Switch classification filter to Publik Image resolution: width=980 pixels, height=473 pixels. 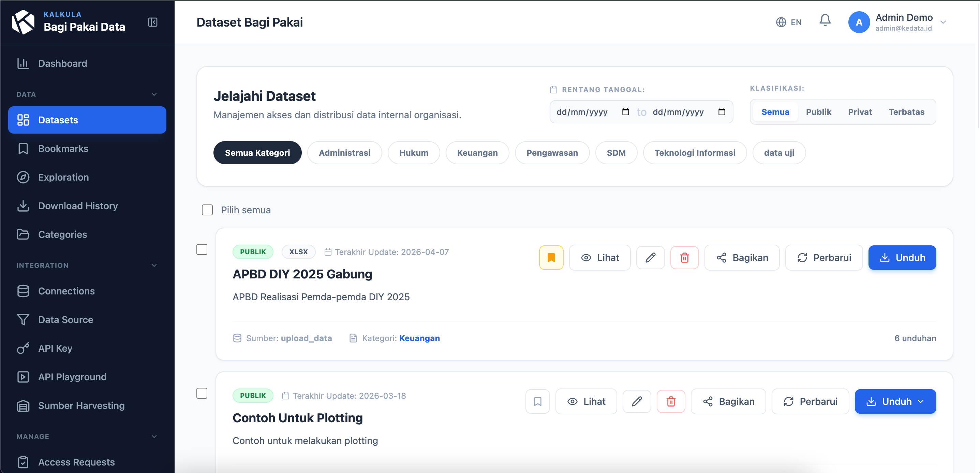[819, 111]
